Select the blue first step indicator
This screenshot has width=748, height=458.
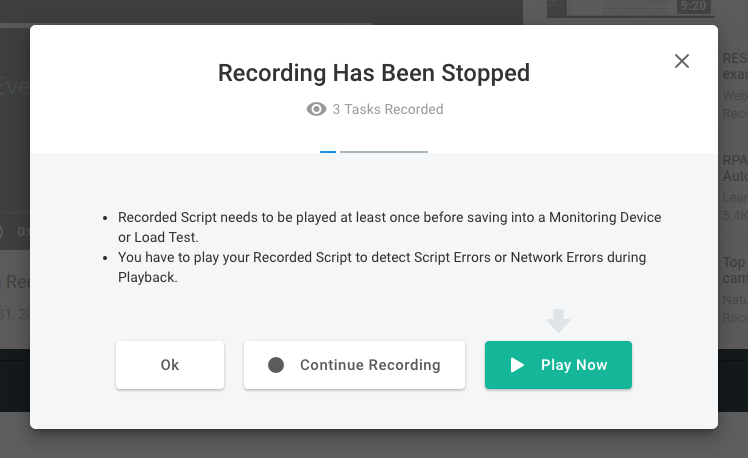(328, 152)
